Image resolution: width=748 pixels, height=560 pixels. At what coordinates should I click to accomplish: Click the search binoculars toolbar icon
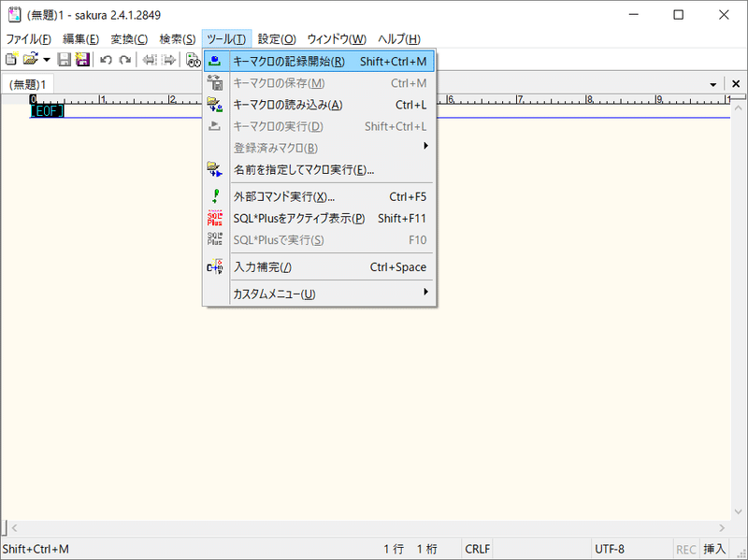[193, 60]
